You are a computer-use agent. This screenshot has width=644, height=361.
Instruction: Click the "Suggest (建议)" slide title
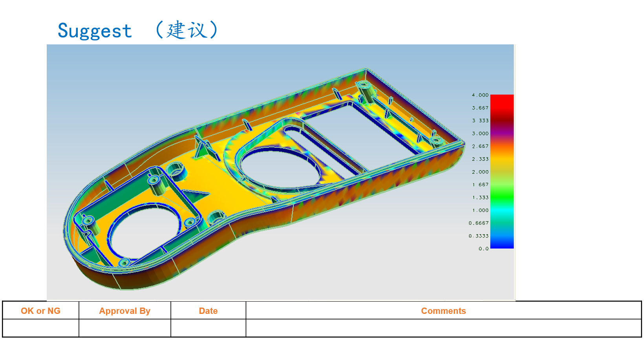click(x=138, y=30)
